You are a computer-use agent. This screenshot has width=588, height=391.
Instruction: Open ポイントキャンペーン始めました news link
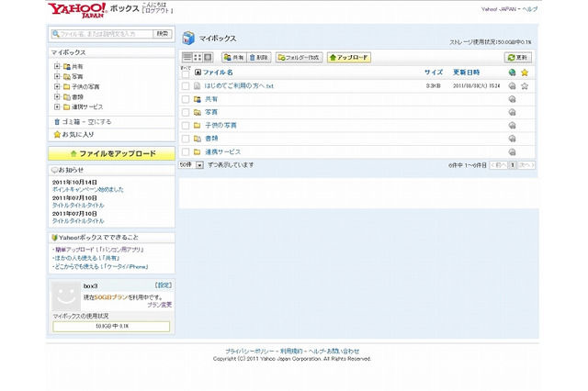tap(88, 190)
